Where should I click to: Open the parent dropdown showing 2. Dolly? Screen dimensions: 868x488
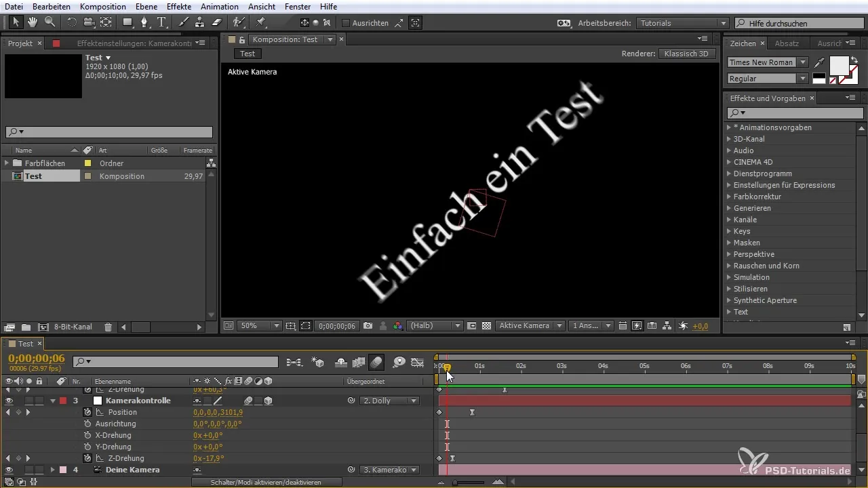click(x=389, y=401)
